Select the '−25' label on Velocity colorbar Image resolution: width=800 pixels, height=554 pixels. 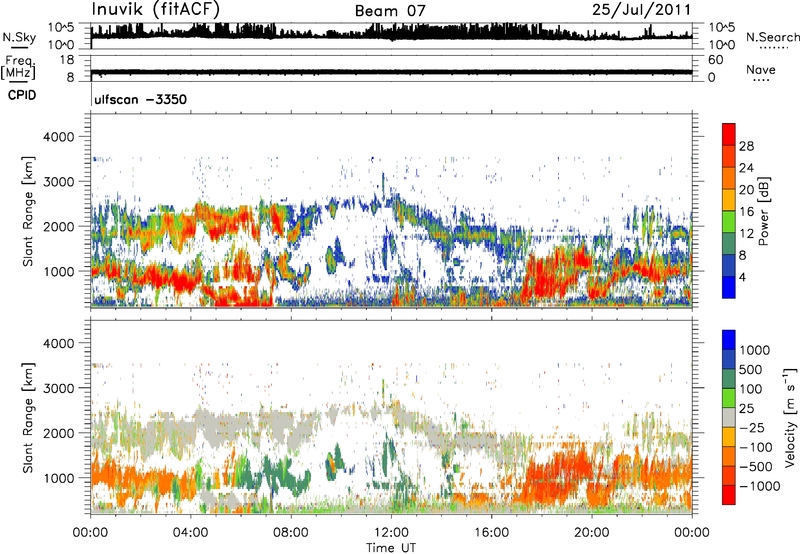[752, 427]
